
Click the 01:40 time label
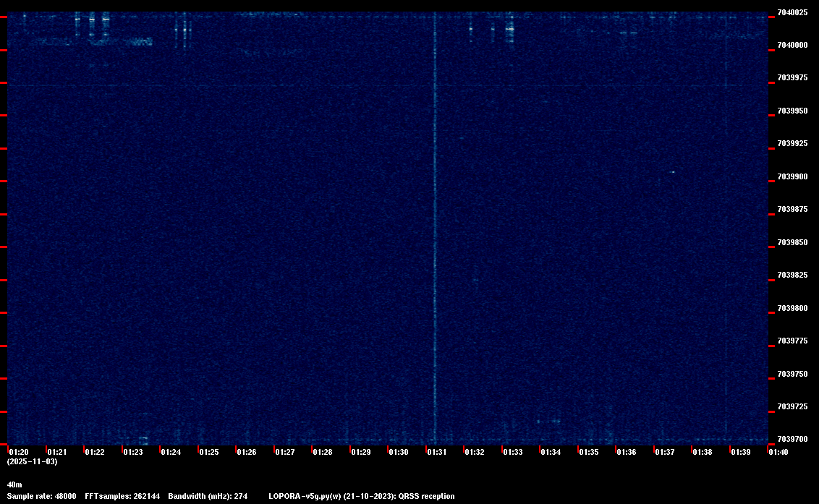778,452
